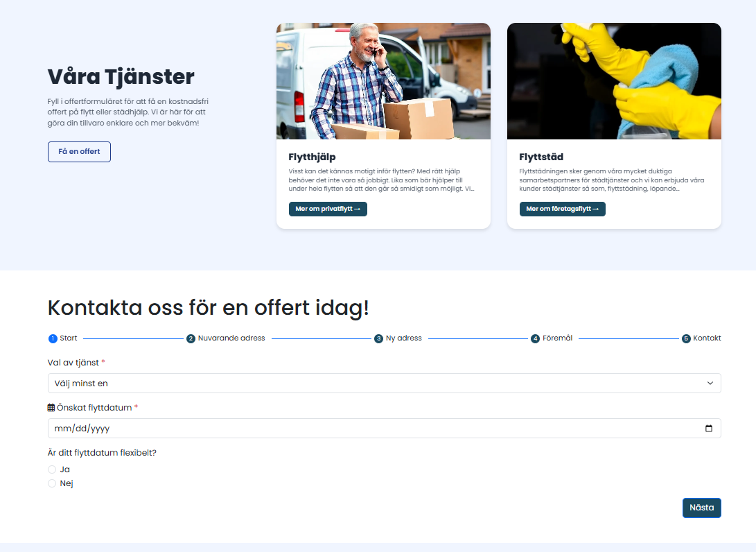This screenshot has width=756, height=552.
Task: Go to the Nuvarande adress step label
Action: [231, 338]
